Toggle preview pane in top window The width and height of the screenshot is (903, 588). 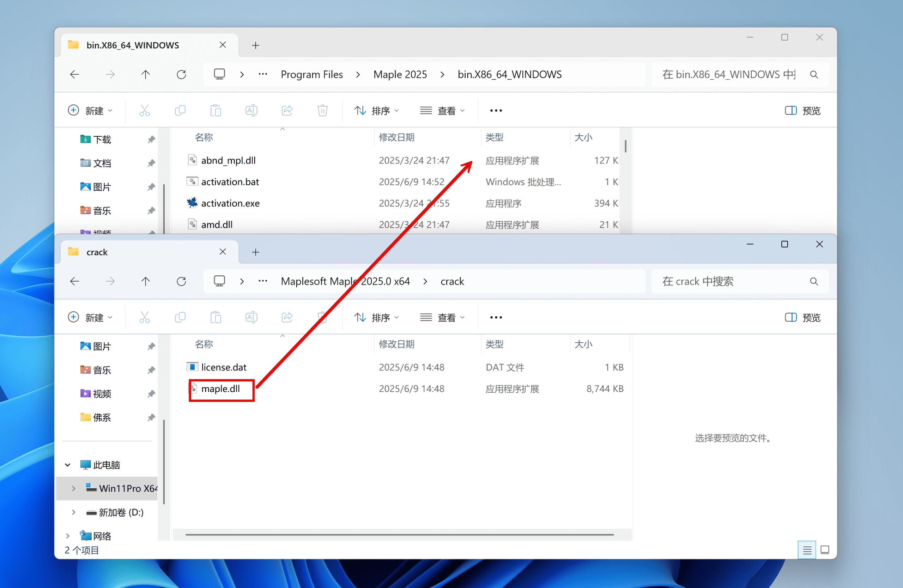(x=802, y=111)
